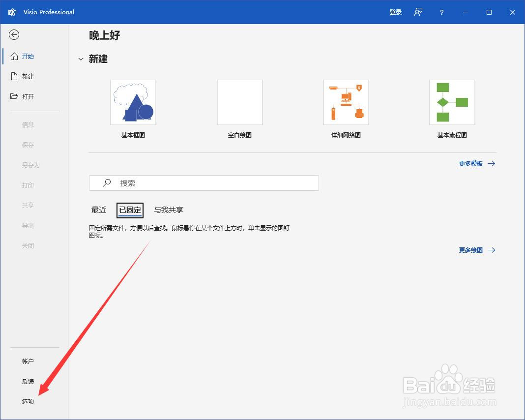Open 帐户 account page
525x420 pixels.
[28, 361]
